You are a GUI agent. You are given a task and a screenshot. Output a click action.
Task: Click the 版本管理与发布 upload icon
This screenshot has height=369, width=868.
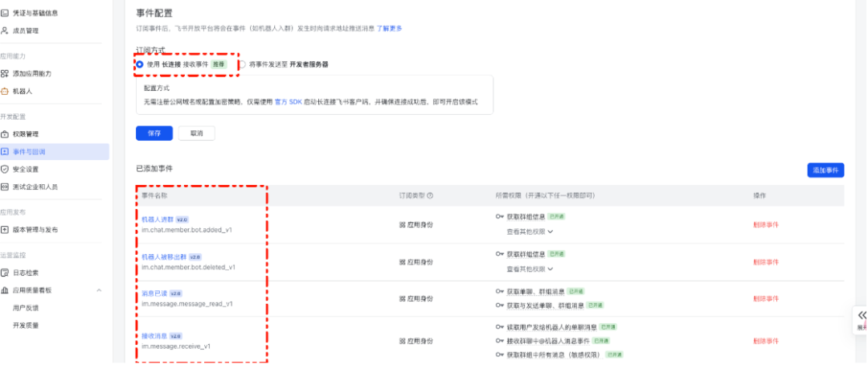coord(5,229)
